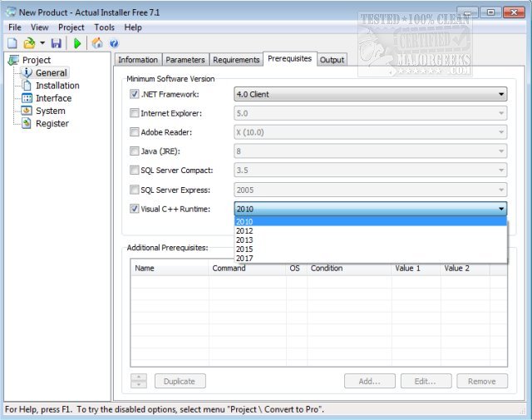Enable the Java (JRE) checkbox
The height and width of the screenshot is (420, 532).
click(135, 151)
